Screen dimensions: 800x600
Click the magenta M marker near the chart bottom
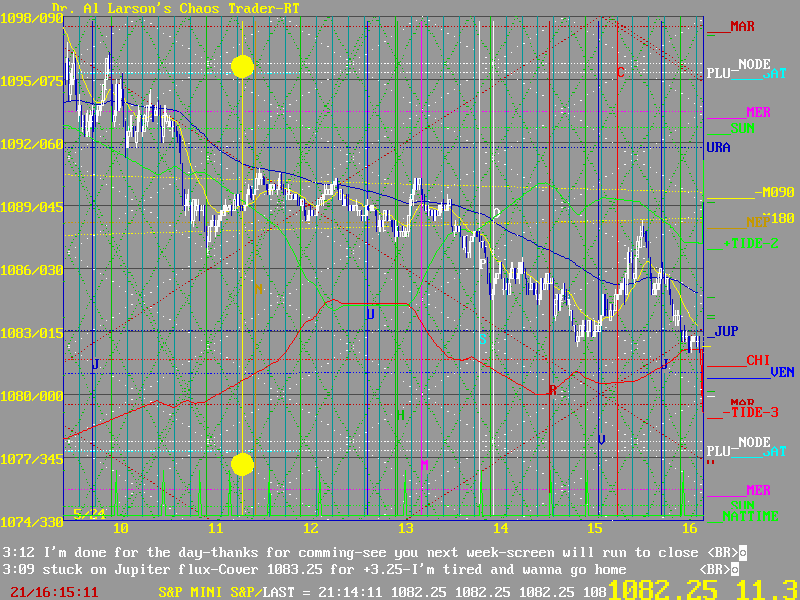coord(424,465)
